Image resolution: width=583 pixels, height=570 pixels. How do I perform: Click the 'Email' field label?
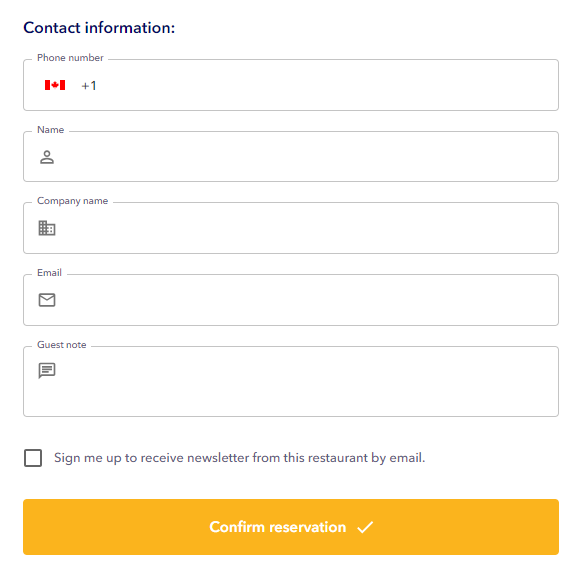[x=49, y=273]
